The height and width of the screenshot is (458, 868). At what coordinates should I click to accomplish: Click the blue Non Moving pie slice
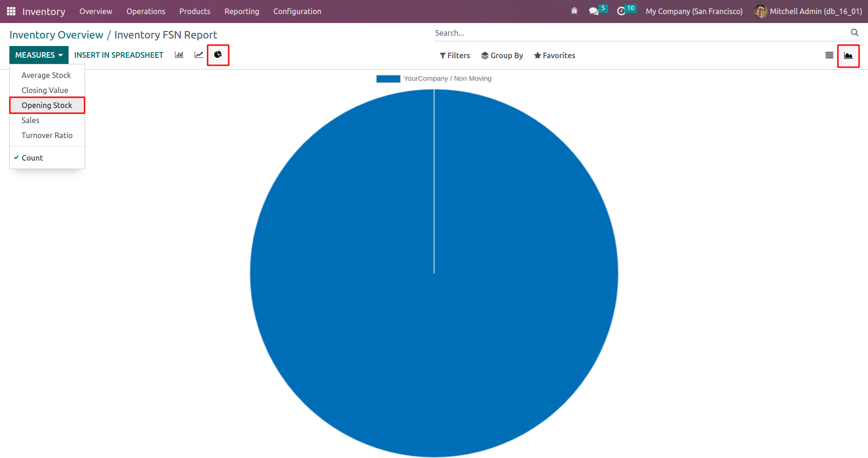click(x=434, y=273)
